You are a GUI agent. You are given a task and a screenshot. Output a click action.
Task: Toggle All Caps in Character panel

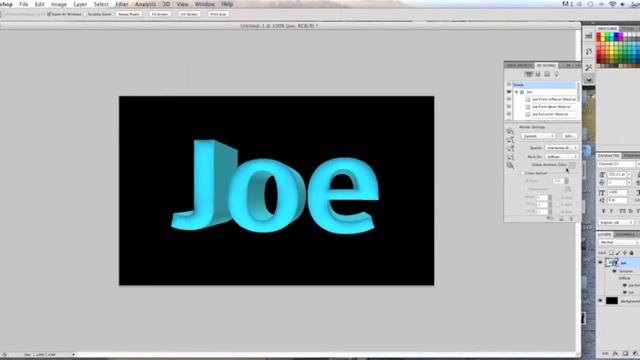tap(622, 211)
